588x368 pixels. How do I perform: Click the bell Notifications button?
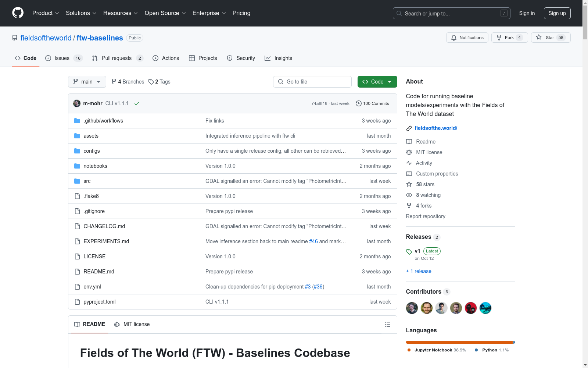(x=467, y=38)
